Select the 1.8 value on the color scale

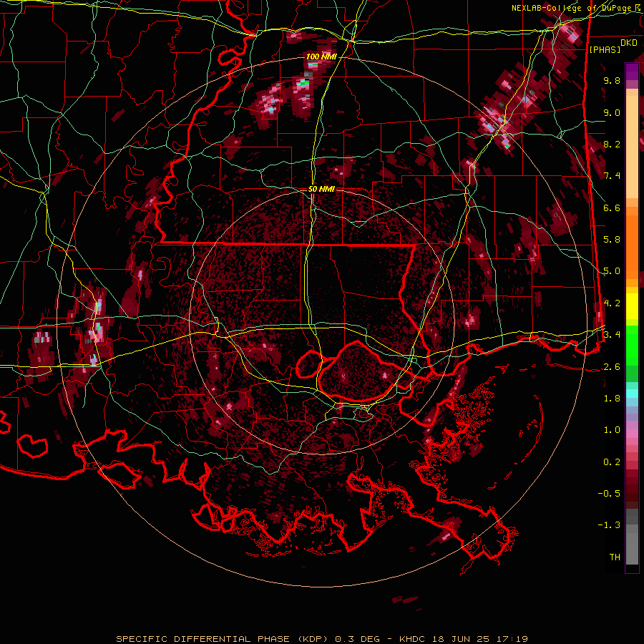tap(612, 399)
